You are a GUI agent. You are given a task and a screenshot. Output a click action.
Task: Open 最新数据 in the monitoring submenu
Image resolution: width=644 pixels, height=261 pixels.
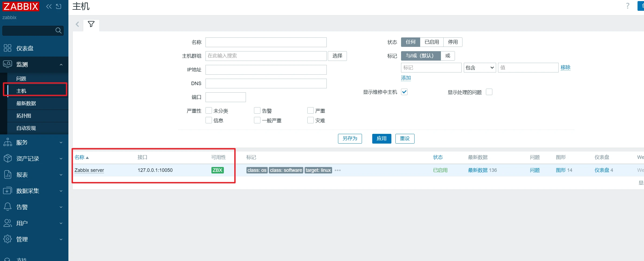tap(26, 103)
